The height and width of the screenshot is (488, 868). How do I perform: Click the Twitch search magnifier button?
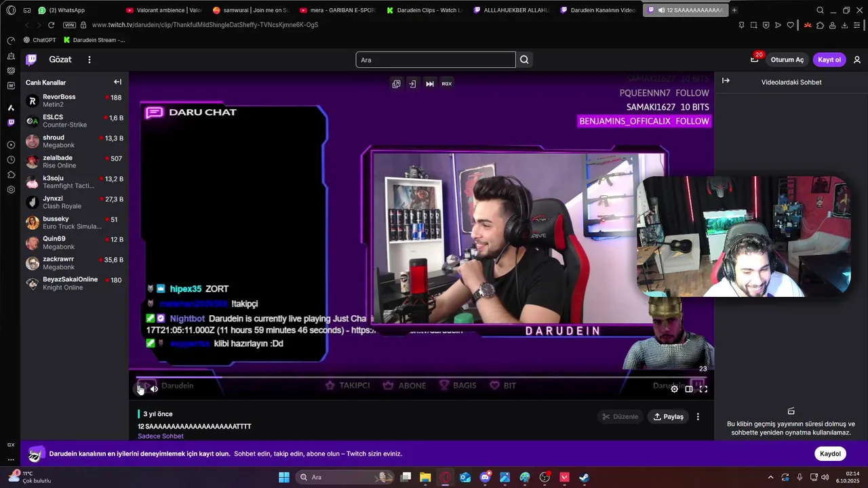click(x=524, y=60)
